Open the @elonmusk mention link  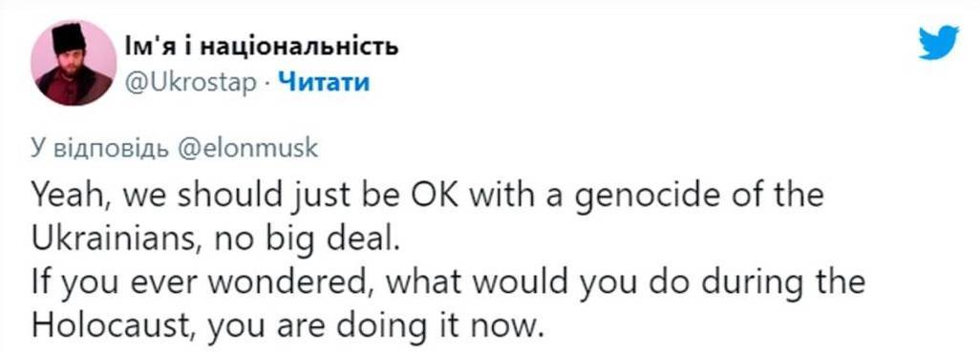(248, 150)
